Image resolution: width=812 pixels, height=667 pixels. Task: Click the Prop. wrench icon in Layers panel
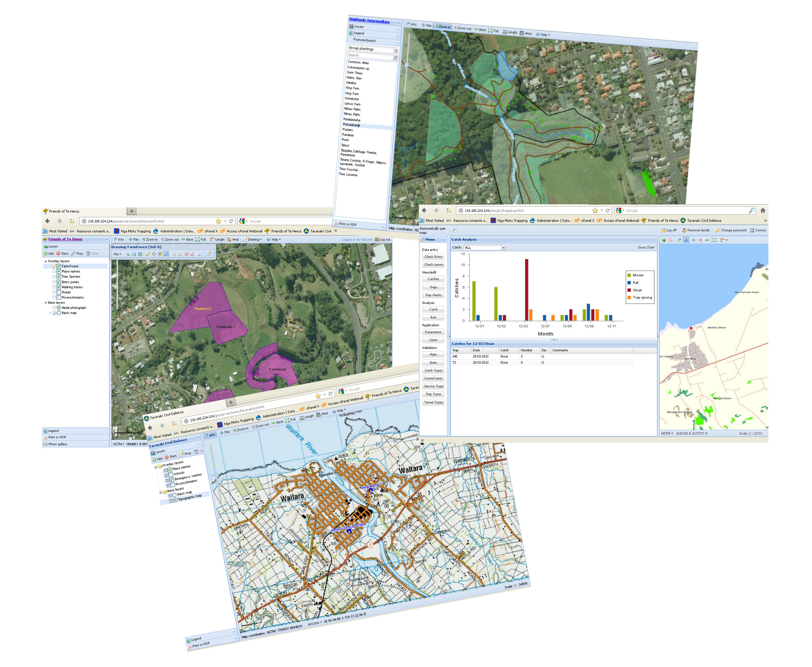coord(73,254)
